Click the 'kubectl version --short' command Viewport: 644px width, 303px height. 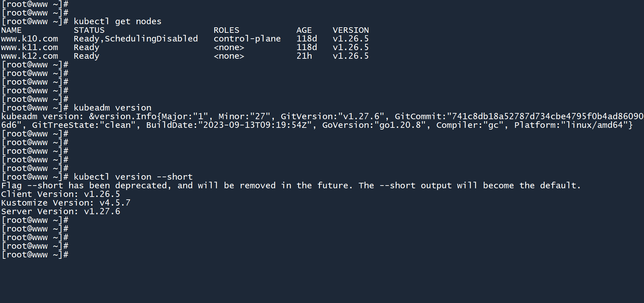pos(133,177)
